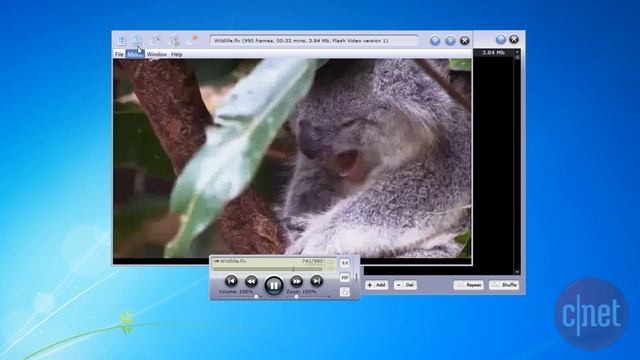Click the Volume 100% slider knob

(x=256, y=297)
